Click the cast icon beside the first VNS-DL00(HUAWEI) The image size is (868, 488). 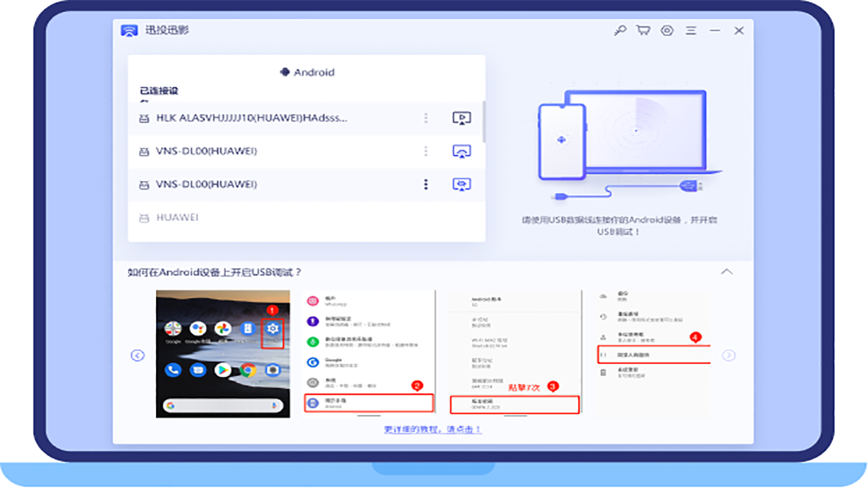click(463, 150)
